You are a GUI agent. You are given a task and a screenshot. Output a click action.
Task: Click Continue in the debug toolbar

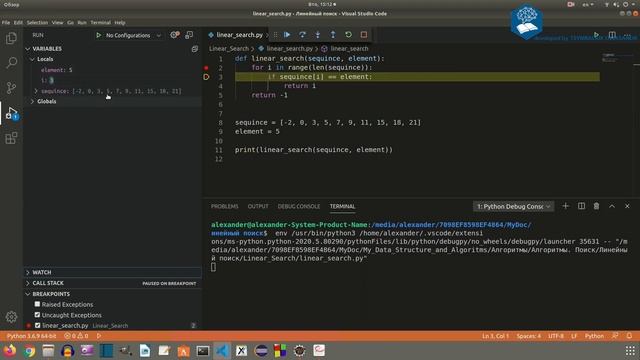(287, 35)
